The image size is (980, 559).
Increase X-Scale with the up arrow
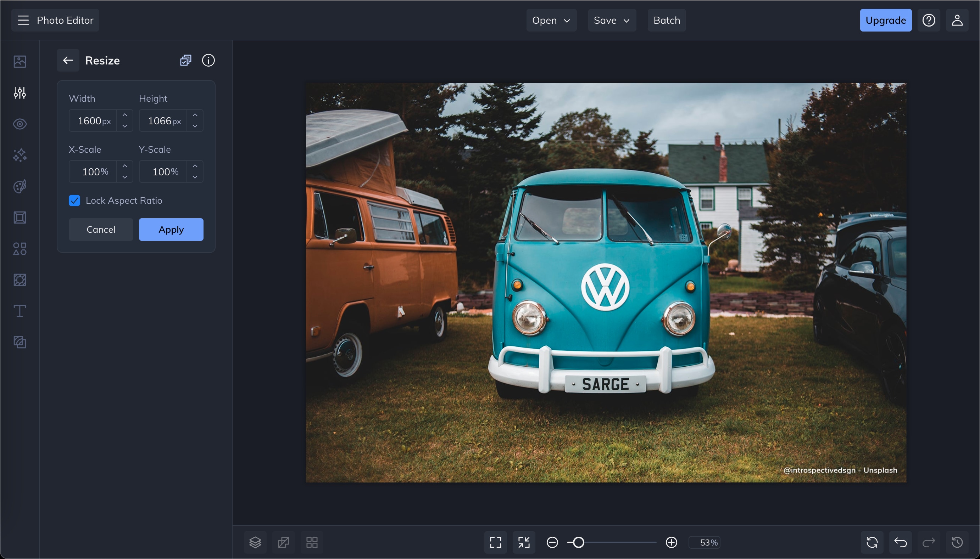click(125, 166)
